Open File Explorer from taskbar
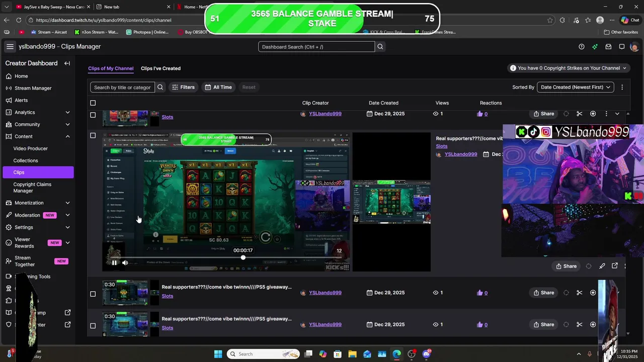The width and height of the screenshot is (644, 362). click(x=352, y=354)
